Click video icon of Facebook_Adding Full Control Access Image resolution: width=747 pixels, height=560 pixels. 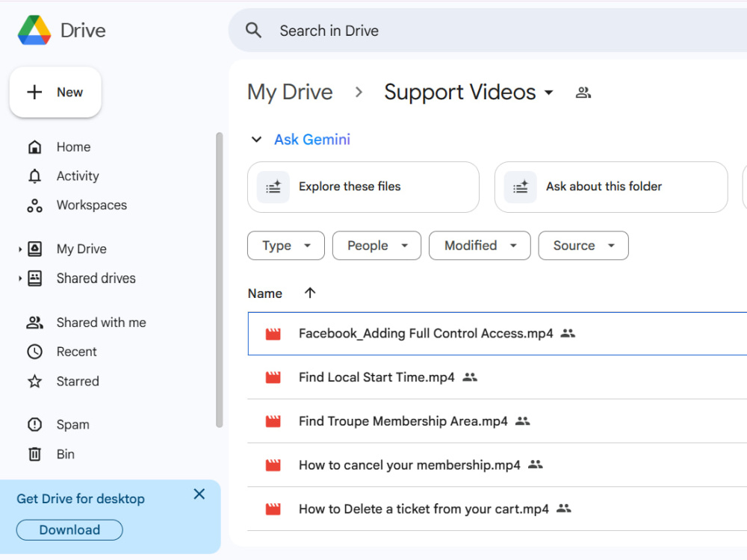[x=273, y=334]
